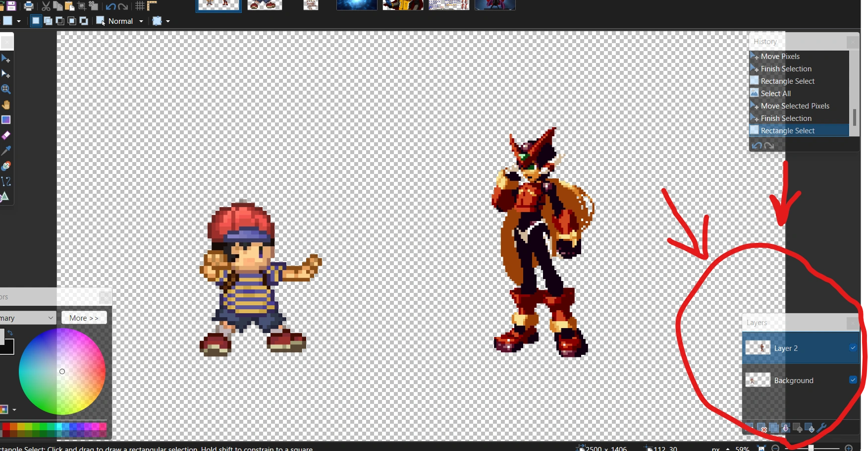Viewport: 868px width, 451px height.
Task: Select the Shapes tool
Action: point(5,197)
